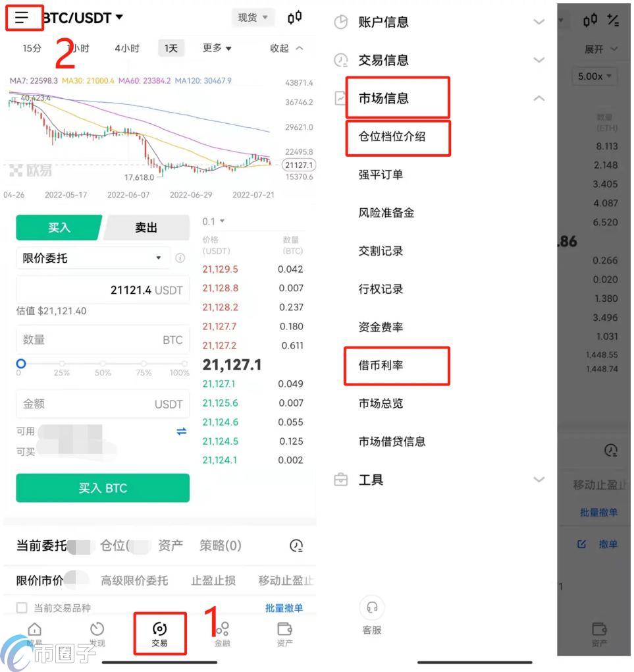Open order history clock icon beside 策略(0)
634x672 pixels.
[296, 546]
